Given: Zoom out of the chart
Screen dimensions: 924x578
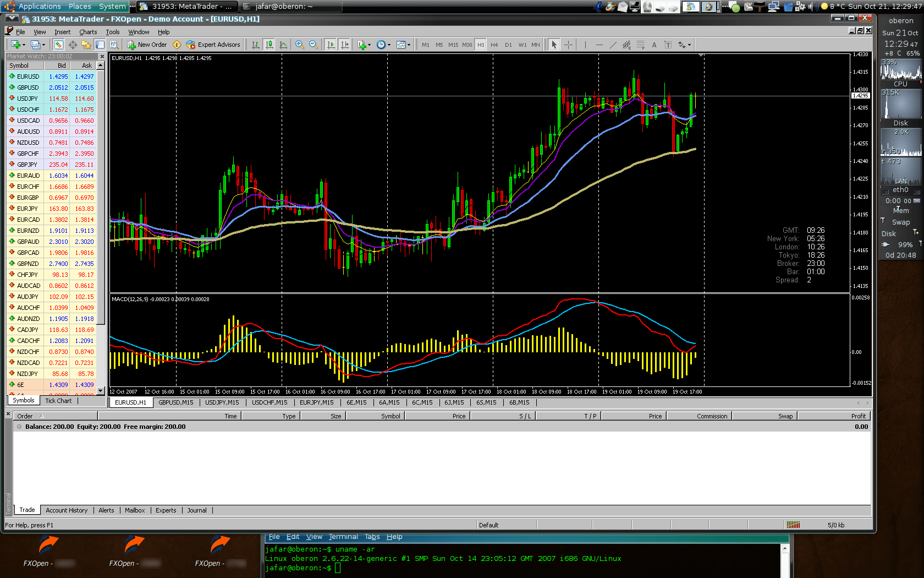Looking at the screenshot, I should [x=313, y=45].
